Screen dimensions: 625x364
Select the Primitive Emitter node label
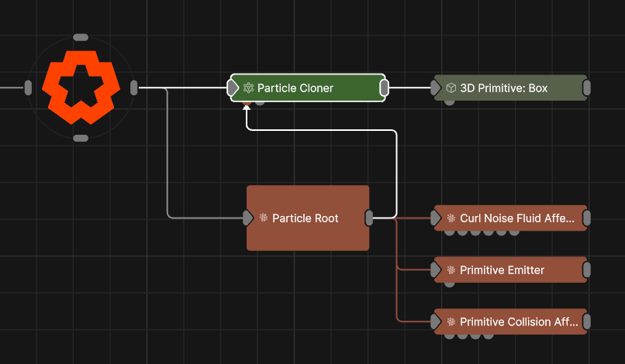[502, 270]
